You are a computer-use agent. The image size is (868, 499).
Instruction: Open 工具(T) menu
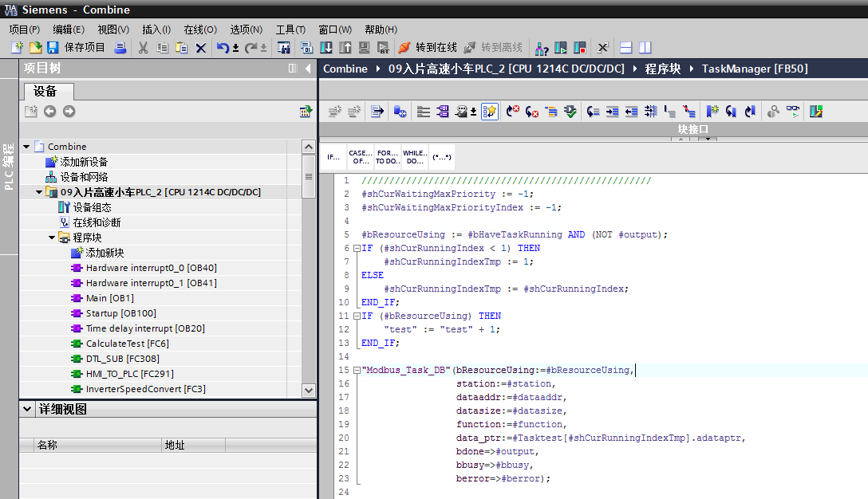point(290,29)
